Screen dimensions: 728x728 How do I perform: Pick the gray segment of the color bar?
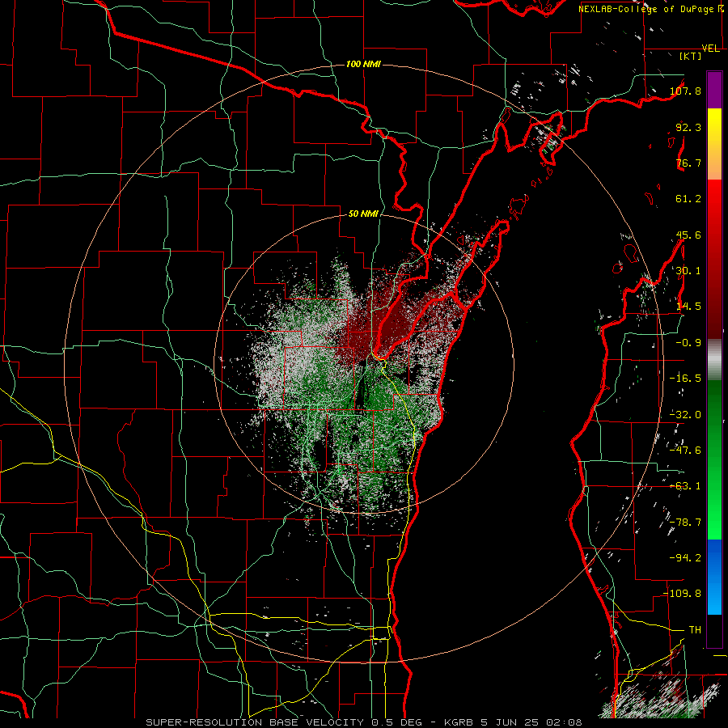coord(714,359)
